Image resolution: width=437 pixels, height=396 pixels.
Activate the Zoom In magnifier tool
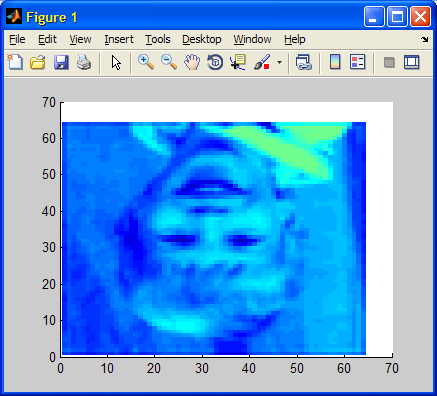146,62
